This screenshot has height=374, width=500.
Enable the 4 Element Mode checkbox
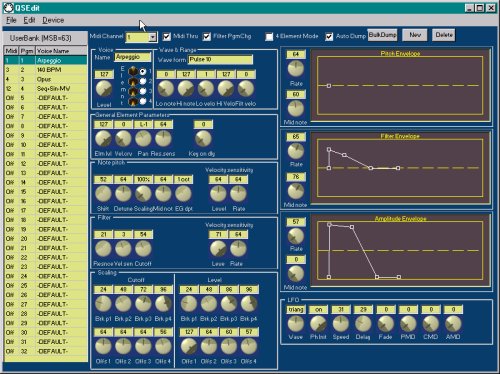pyautogui.click(x=269, y=36)
